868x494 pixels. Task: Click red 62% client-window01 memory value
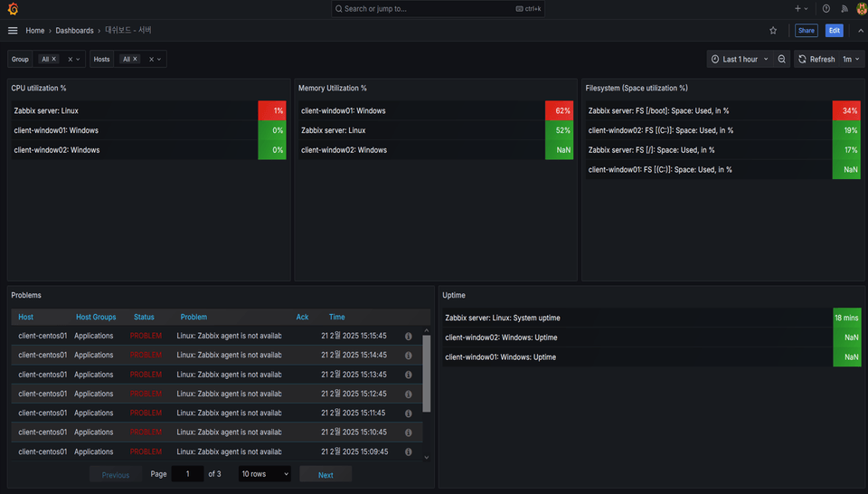click(x=559, y=110)
